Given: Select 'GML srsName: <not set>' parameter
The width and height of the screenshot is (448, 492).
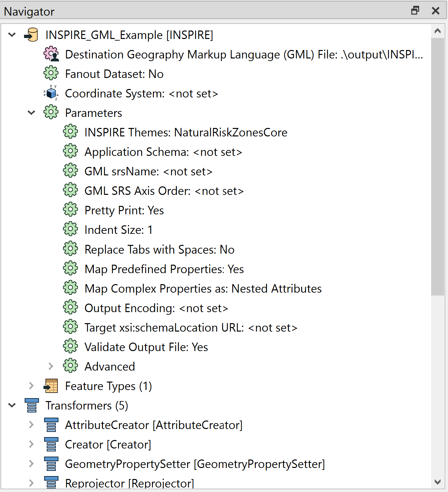Looking at the screenshot, I should (x=148, y=171).
